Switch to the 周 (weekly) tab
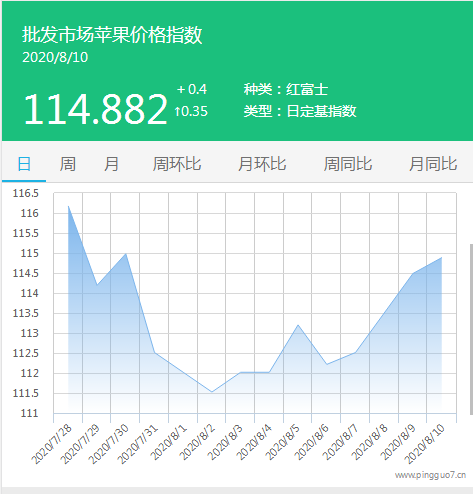This screenshot has height=494, width=473. [x=68, y=164]
